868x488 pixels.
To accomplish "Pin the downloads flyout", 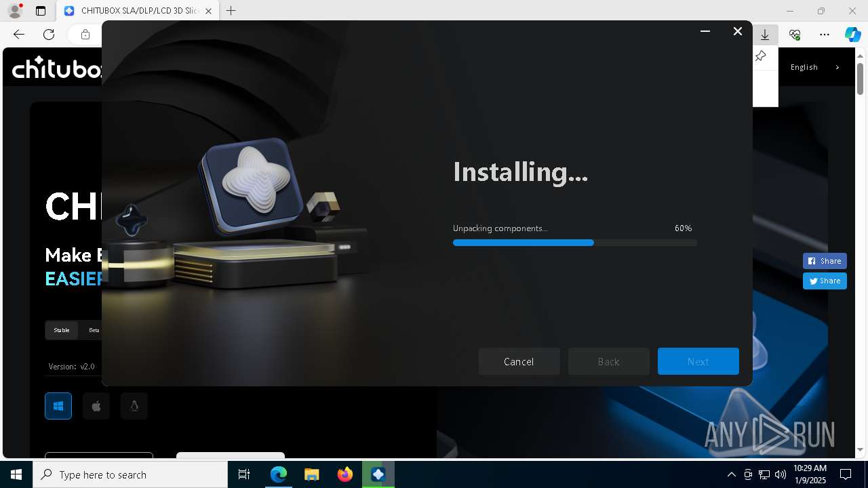I will coord(761,57).
